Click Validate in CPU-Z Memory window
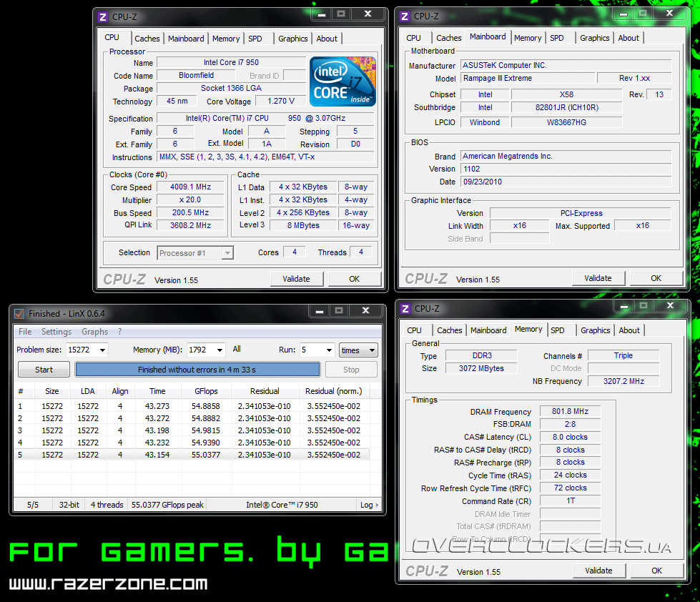This screenshot has height=602, width=700. pos(598,571)
